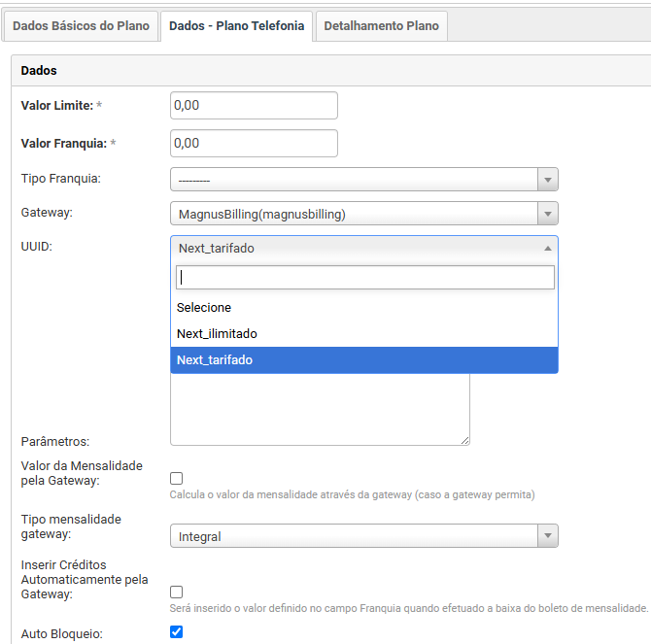This screenshot has height=644, width=651.
Task: Click the Valor Limite input field
Action: pyautogui.click(x=254, y=105)
